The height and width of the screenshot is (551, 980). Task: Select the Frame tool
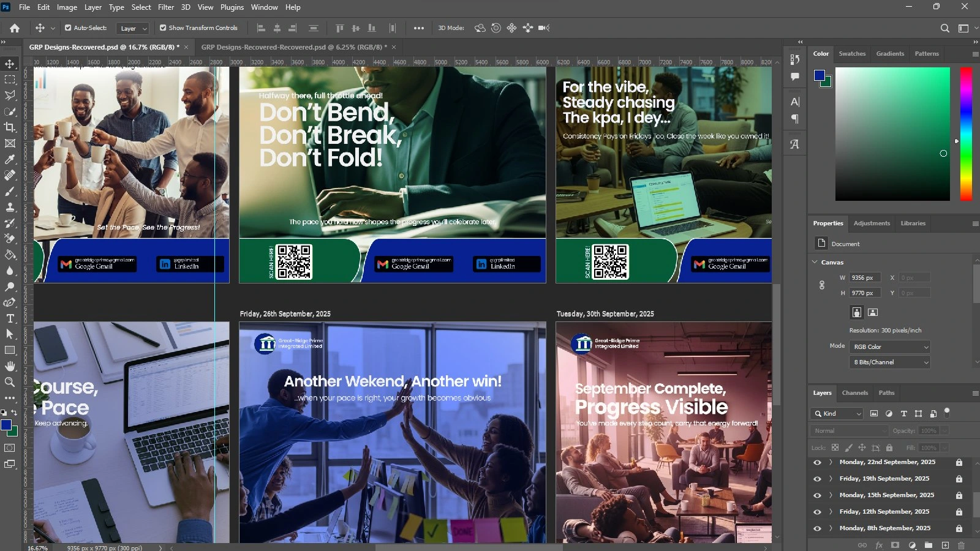10,143
